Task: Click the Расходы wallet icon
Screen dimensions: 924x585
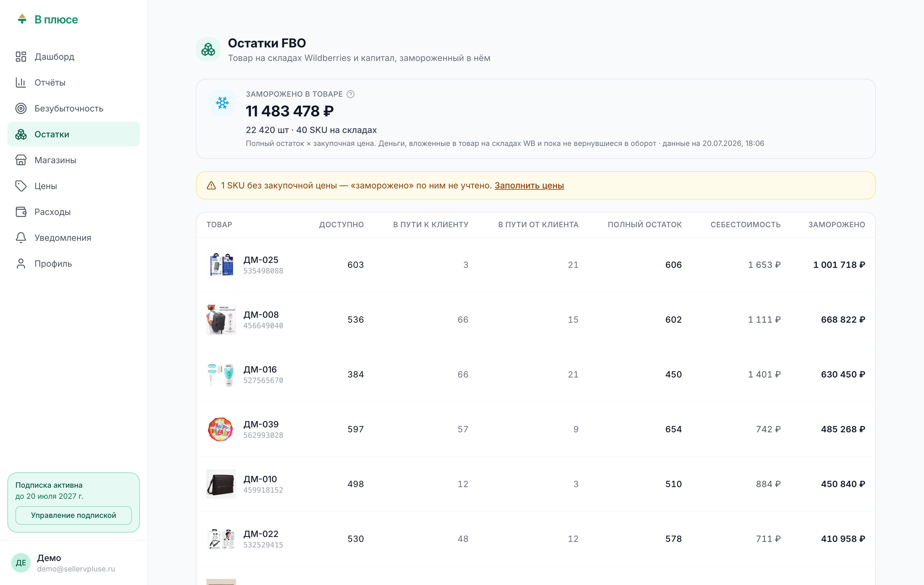Action: point(21,212)
